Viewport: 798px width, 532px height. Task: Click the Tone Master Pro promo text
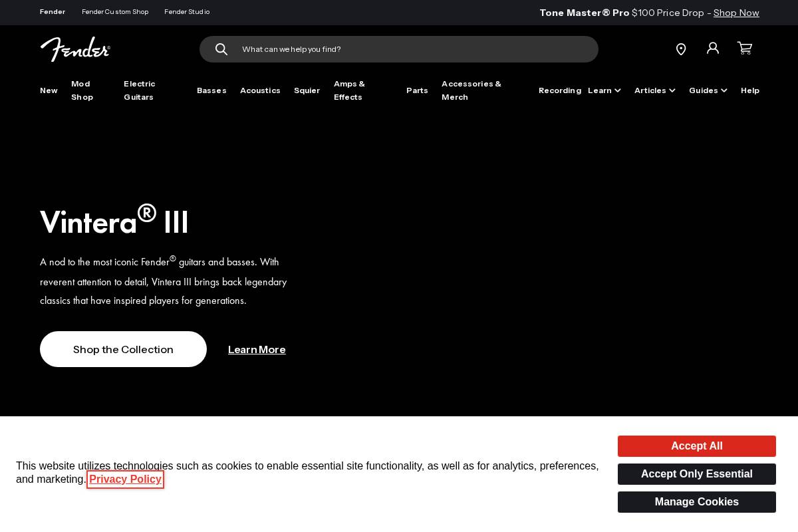[585, 13]
